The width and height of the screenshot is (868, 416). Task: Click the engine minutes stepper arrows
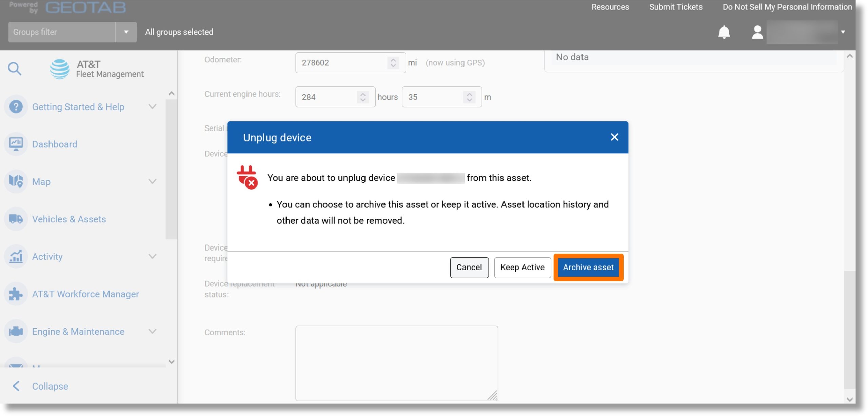(x=469, y=97)
